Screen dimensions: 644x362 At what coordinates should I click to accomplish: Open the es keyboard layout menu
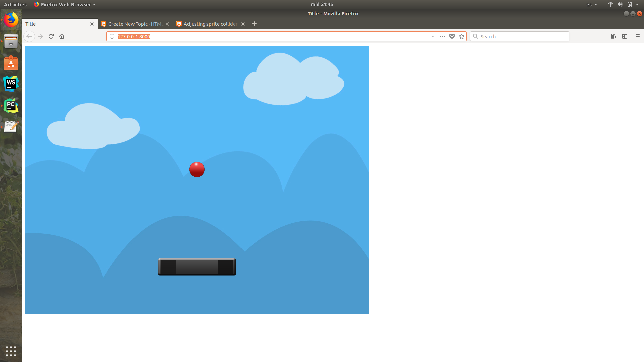point(592,4)
